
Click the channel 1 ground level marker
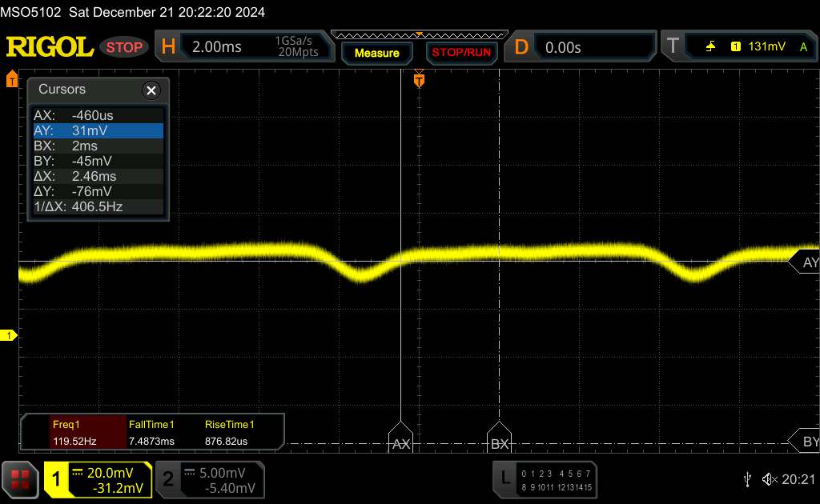(9, 335)
